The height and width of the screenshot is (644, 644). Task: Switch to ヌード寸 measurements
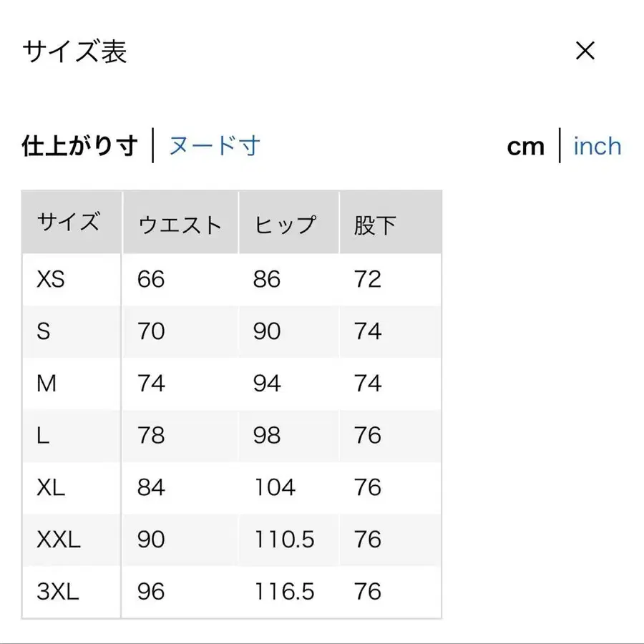[x=214, y=145]
